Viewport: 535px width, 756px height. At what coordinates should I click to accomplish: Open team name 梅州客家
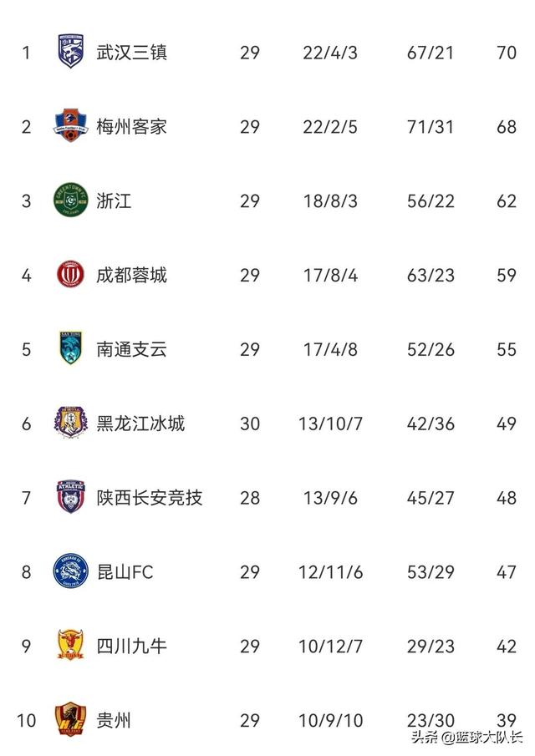click(132, 127)
